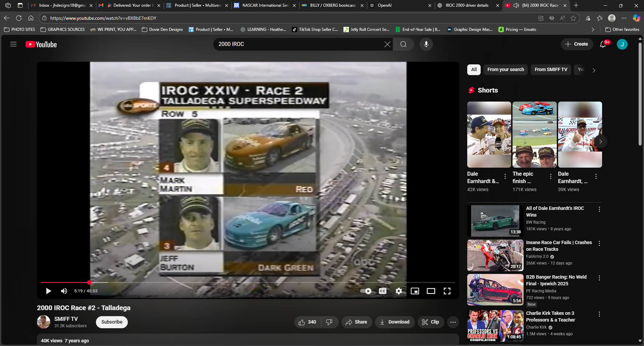Toggle closed captions
644x346 pixels.
[x=382, y=291]
